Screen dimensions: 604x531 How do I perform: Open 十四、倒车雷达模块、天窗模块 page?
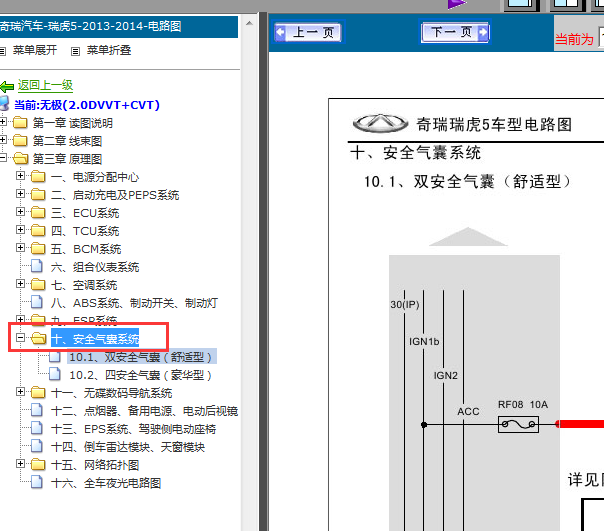point(128,447)
